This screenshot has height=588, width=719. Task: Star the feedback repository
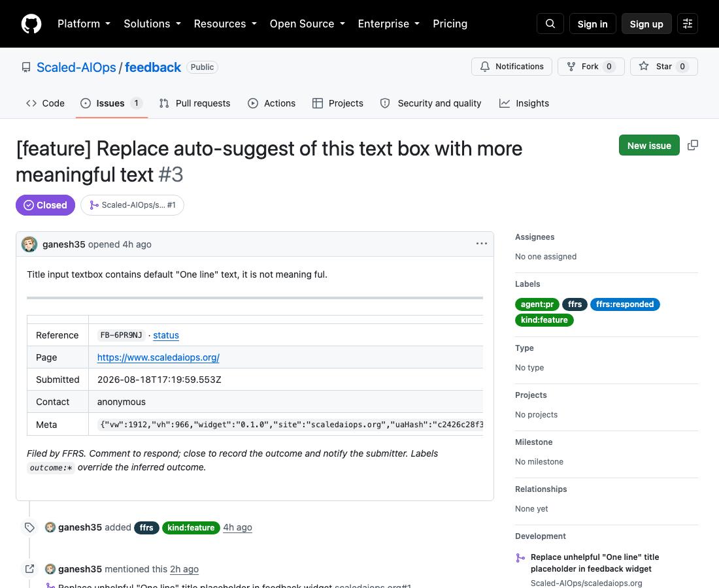pyautogui.click(x=664, y=67)
